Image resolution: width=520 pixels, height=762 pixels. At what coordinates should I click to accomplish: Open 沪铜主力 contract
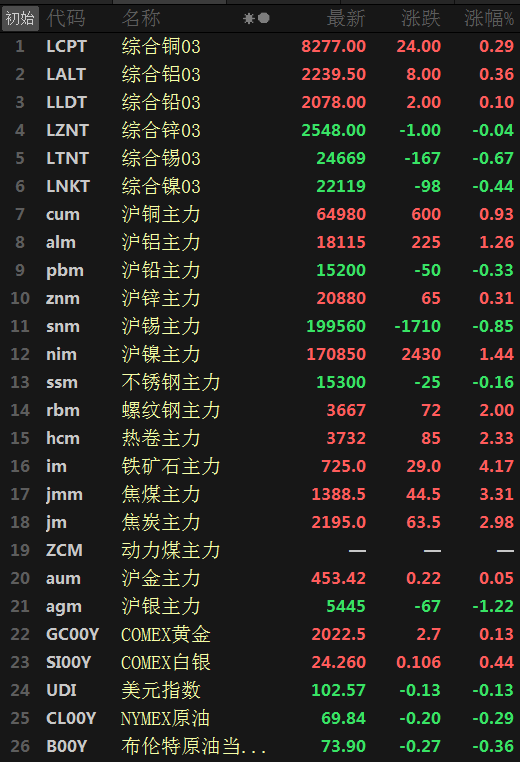click(161, 214)
